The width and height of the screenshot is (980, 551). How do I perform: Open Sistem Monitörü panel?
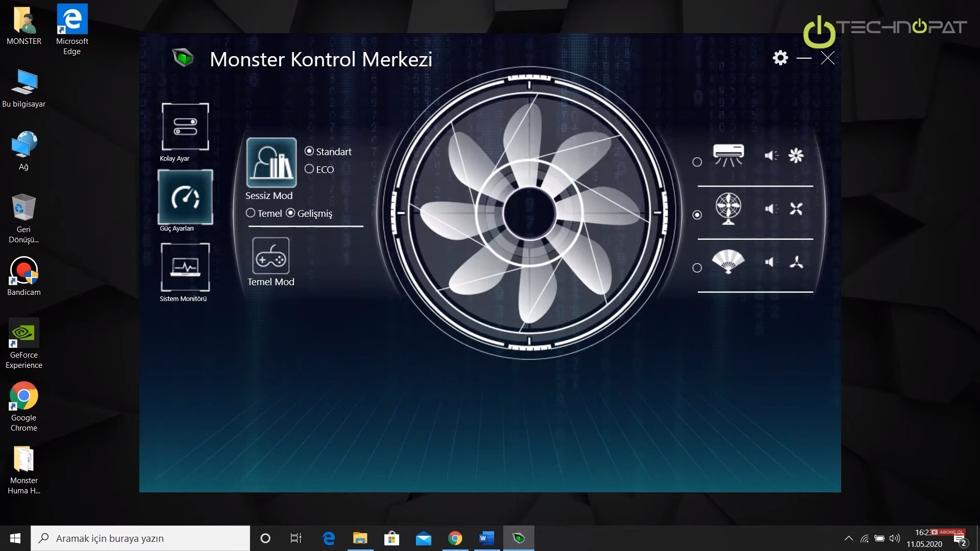pyautogui.click(x=185, y=267)
